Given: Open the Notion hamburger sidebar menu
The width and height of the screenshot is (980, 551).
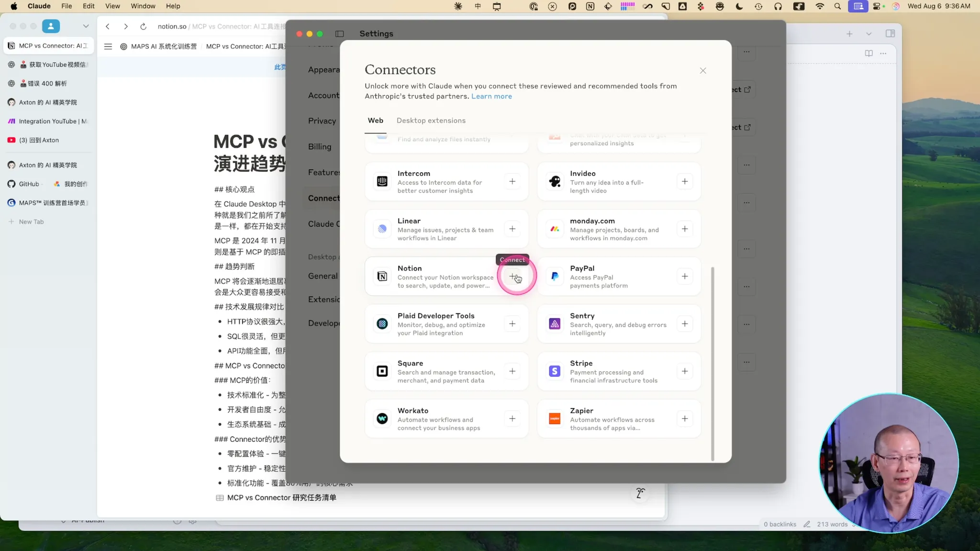Looking at the screenshot, I should pyautogui.click(x=108, y=46).
